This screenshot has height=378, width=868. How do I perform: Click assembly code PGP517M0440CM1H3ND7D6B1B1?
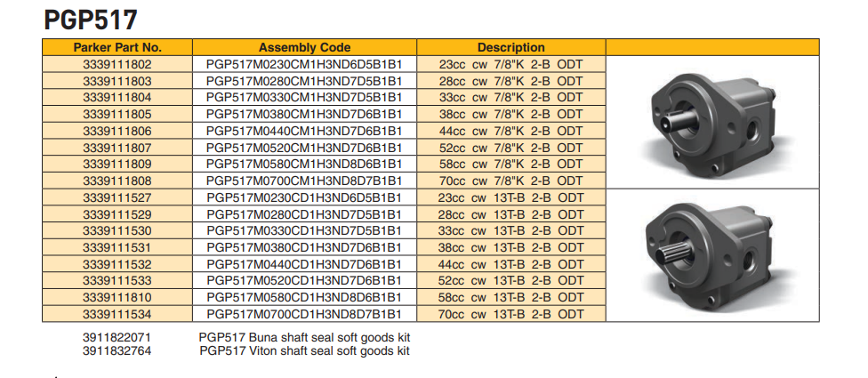(304, 131)
